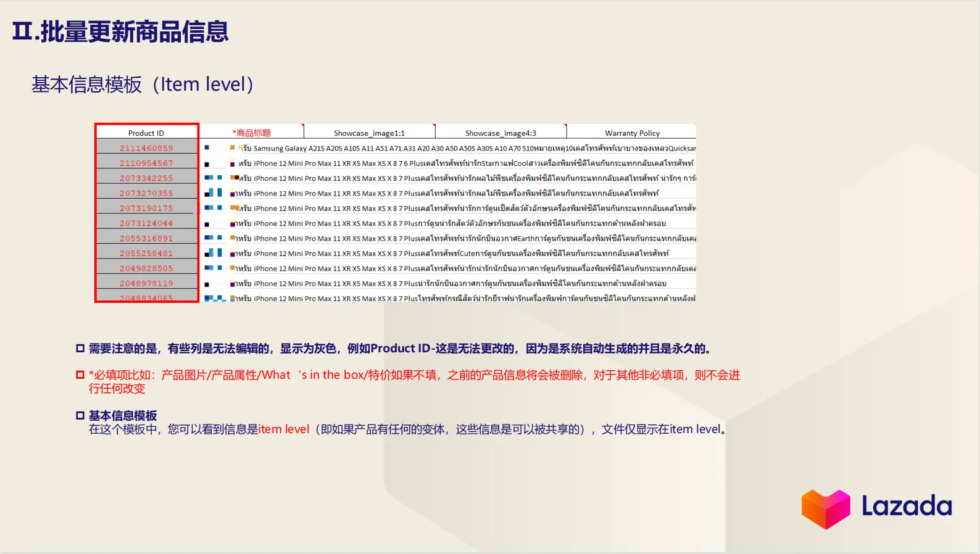The width and height of the screenshot is (980, 554).
Task: Click Product ID cell 2048978119
Action: 146,283
